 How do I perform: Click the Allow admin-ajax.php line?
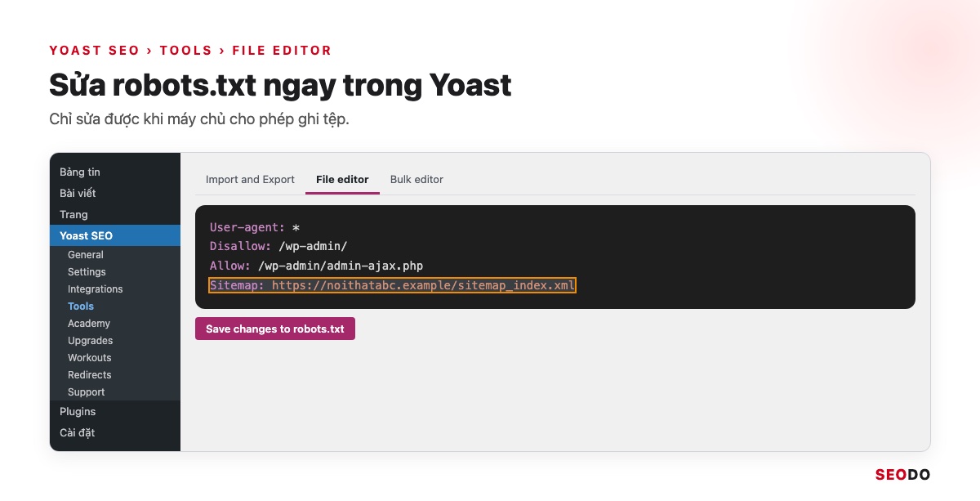click(316, 266)
